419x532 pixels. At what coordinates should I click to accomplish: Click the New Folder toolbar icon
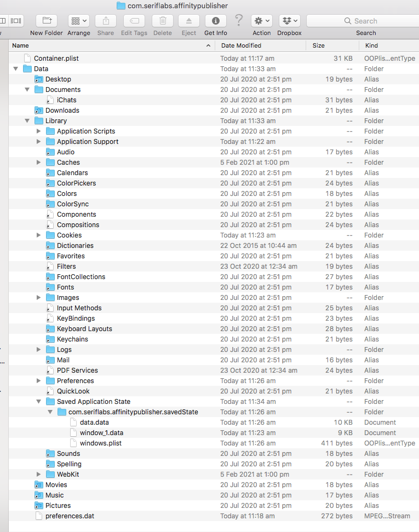tap(47, 21)
